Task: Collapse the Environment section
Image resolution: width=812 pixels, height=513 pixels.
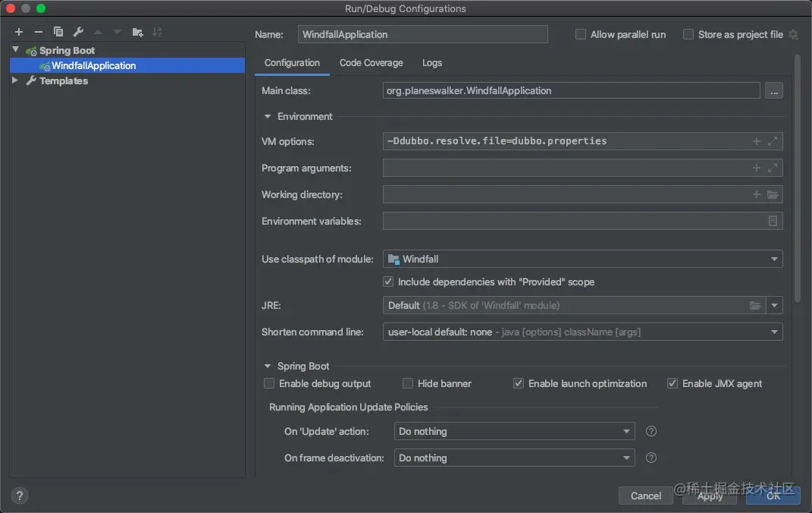Action: pyautogui.click(x=267, y=117)
